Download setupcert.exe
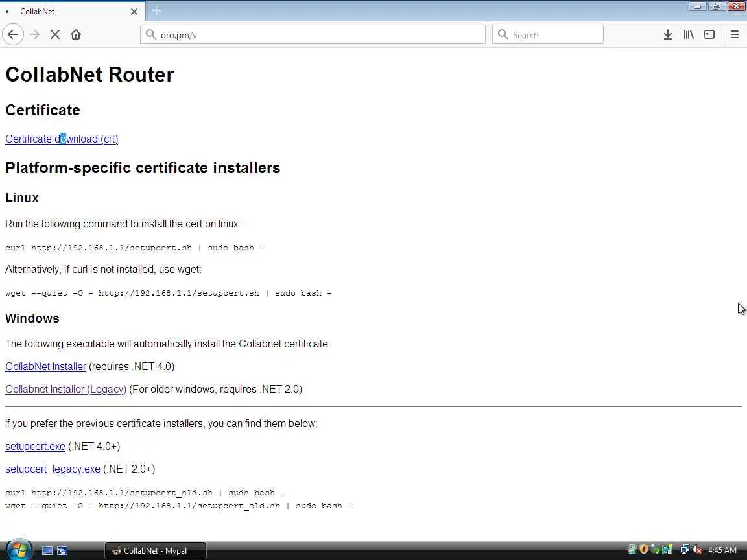Screen dimensions: 747x560 click(35, 447)
